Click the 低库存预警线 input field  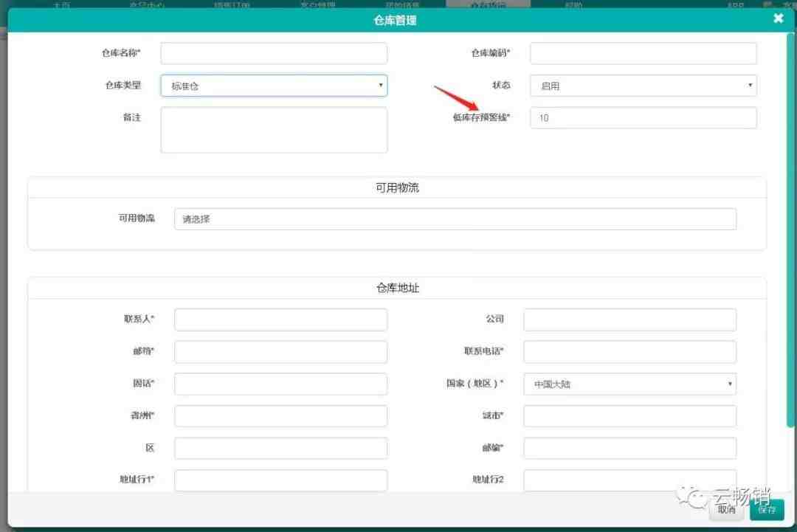pos(643,118)
